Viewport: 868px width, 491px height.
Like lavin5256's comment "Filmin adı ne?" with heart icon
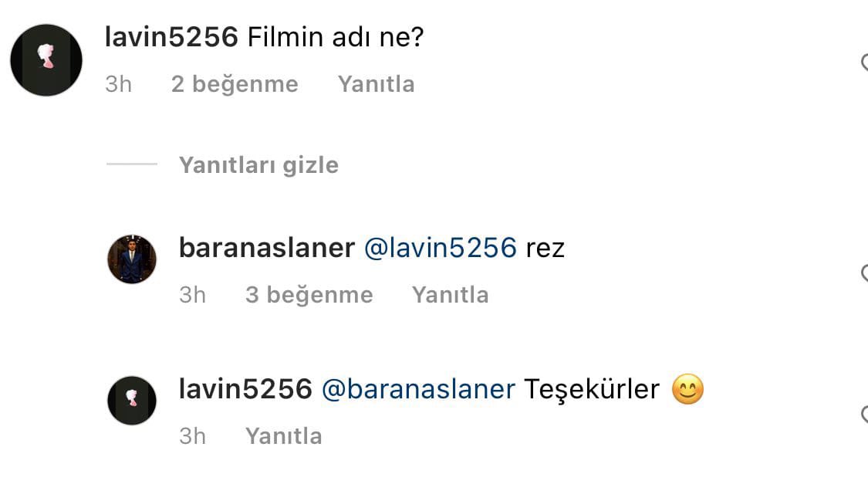point(865,62)
